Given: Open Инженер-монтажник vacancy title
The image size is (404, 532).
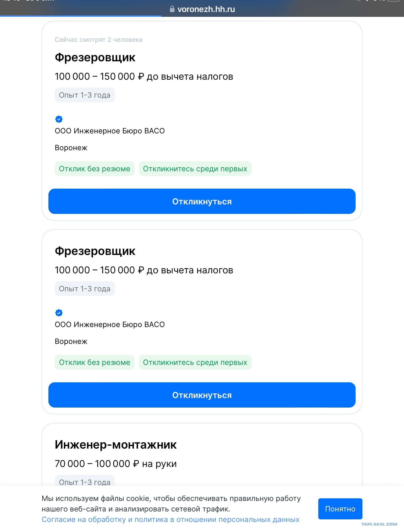Looking at the screenshot, I should (116, 445).
